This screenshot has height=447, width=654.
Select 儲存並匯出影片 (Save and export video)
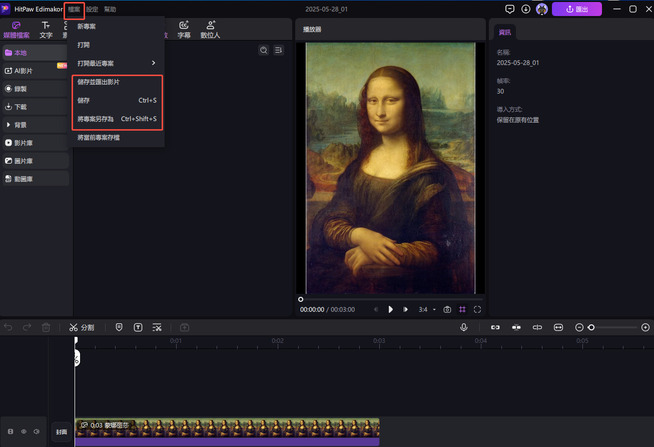click(x=118, y=82)
